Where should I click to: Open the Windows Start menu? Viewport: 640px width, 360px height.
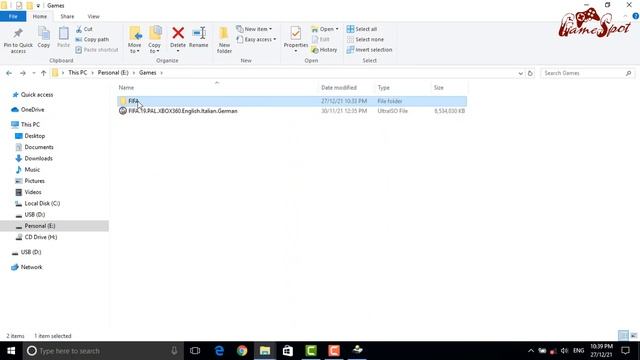(11, 351)
